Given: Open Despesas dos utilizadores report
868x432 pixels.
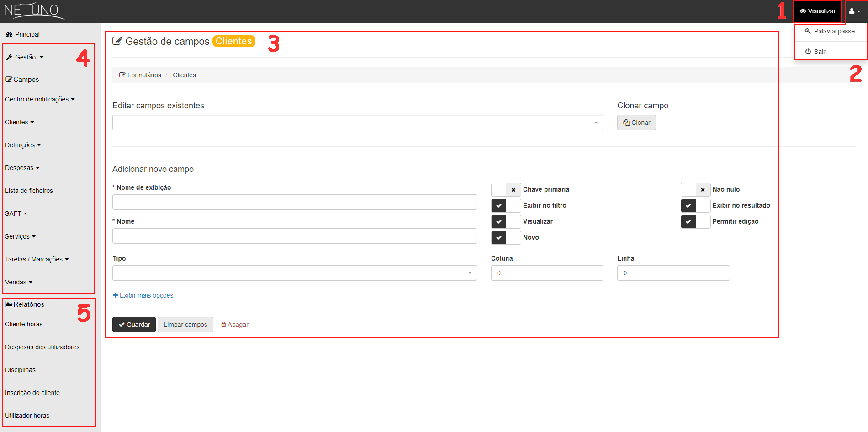Looking at the screenshot, I should 42,347.
